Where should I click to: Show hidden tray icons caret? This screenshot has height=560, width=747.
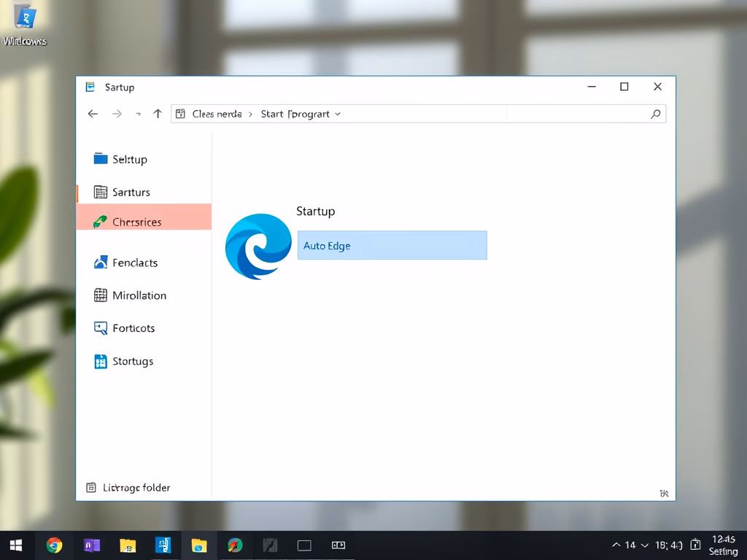[616, 545]
